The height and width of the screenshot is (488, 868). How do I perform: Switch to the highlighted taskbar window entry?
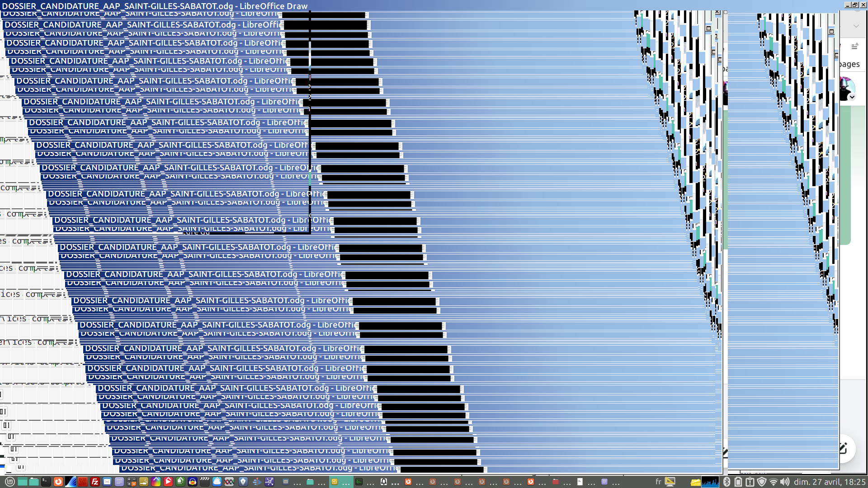[x=341, y=482]
